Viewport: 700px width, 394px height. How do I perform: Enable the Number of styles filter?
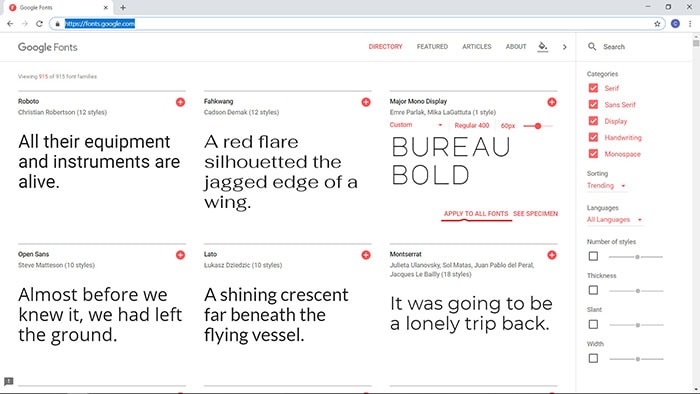[x=593, y=257]
